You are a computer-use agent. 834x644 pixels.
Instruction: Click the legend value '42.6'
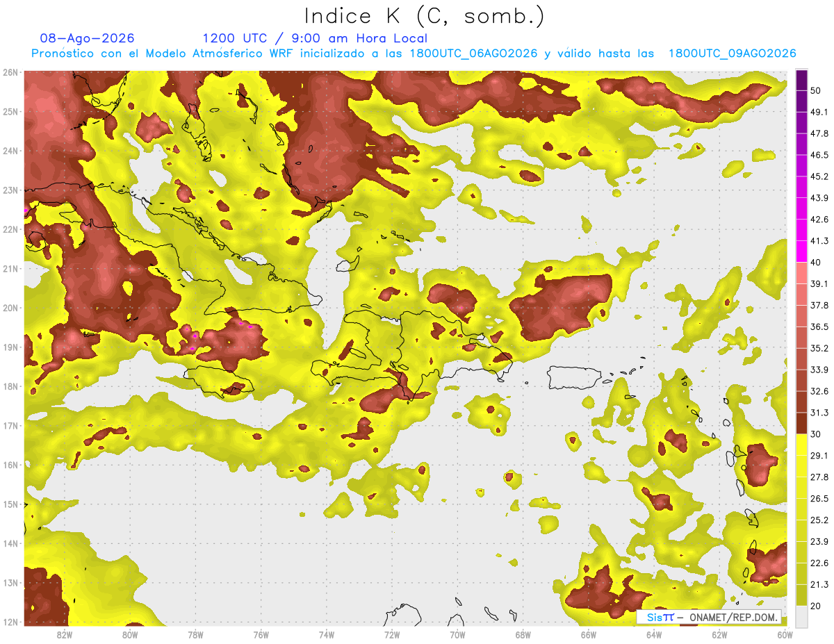pos(819,220)
